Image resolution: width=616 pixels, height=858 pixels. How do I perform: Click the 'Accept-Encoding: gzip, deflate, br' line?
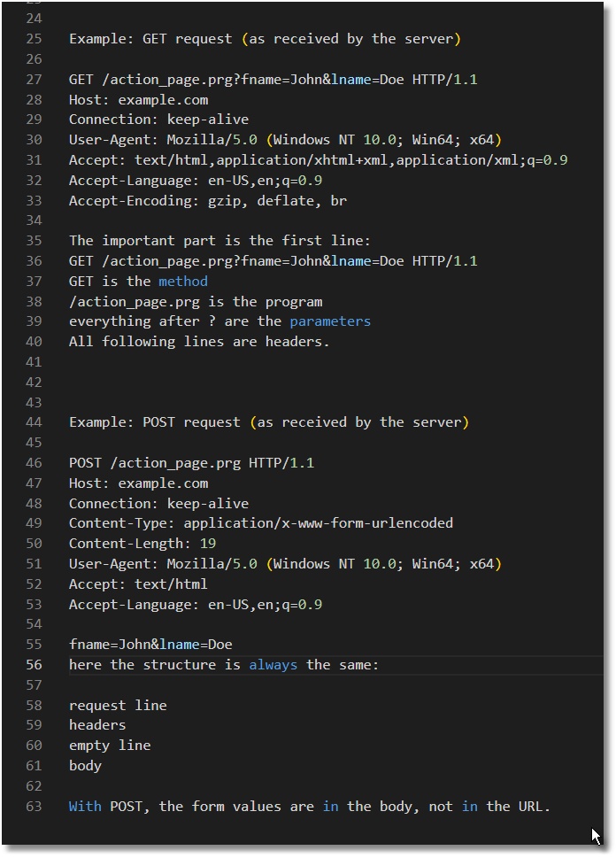click(x=208, y=201)
